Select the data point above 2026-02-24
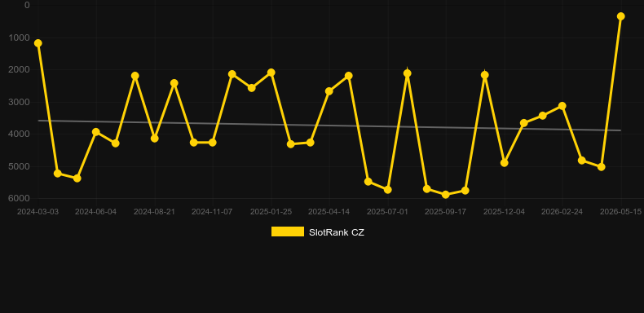Screen dimensions: 644x313 coord(562,106)
